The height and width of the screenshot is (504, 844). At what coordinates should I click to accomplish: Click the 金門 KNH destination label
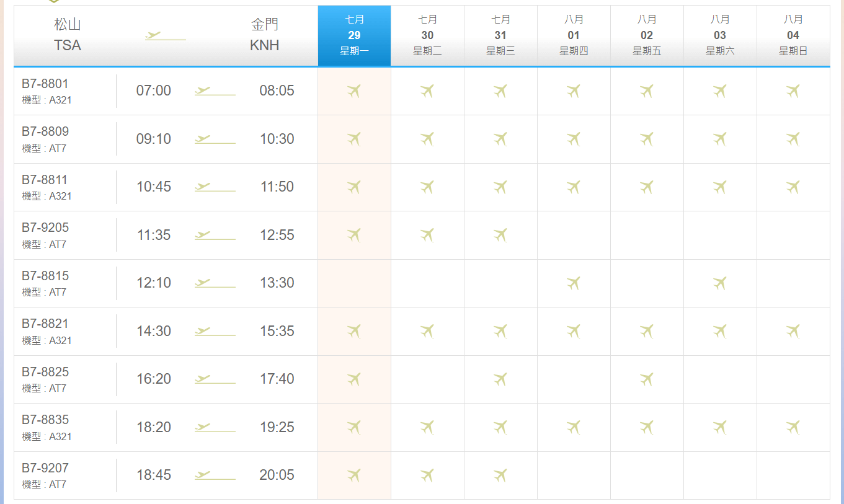click(x=265, y=35)
